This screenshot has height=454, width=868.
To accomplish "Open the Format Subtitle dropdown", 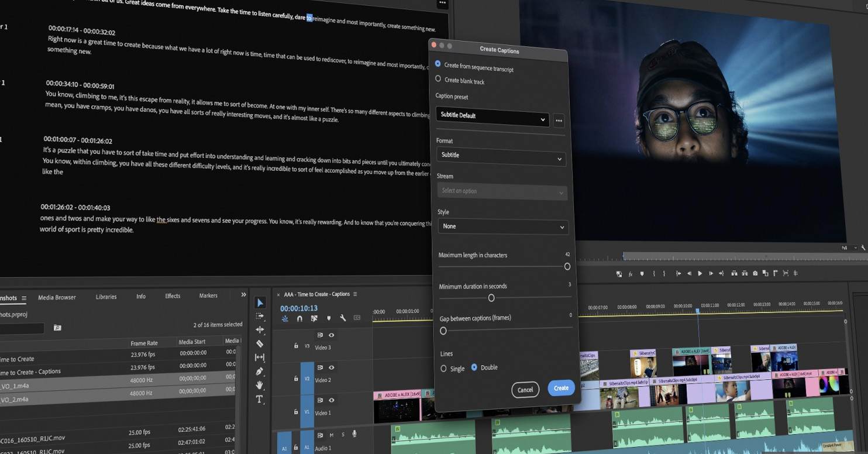I will point(501,157).
